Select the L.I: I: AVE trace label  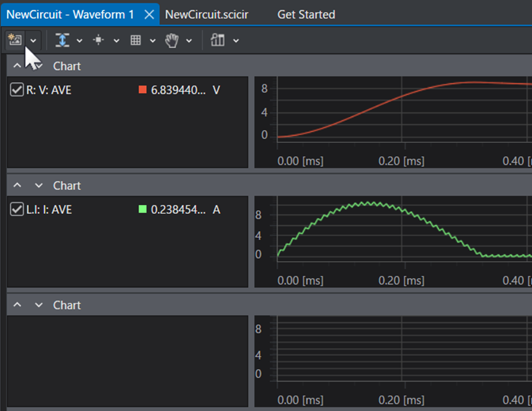49,210
